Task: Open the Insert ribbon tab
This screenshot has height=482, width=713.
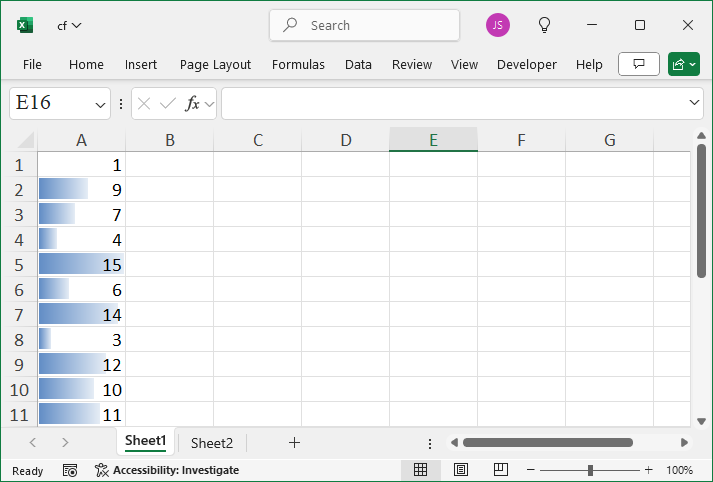Action: [x=141, y=65]
